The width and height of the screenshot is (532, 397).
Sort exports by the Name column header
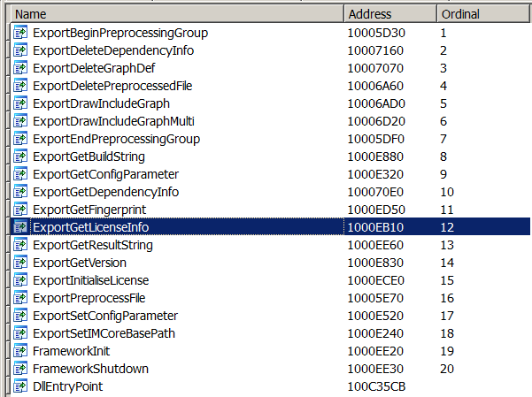178,14
